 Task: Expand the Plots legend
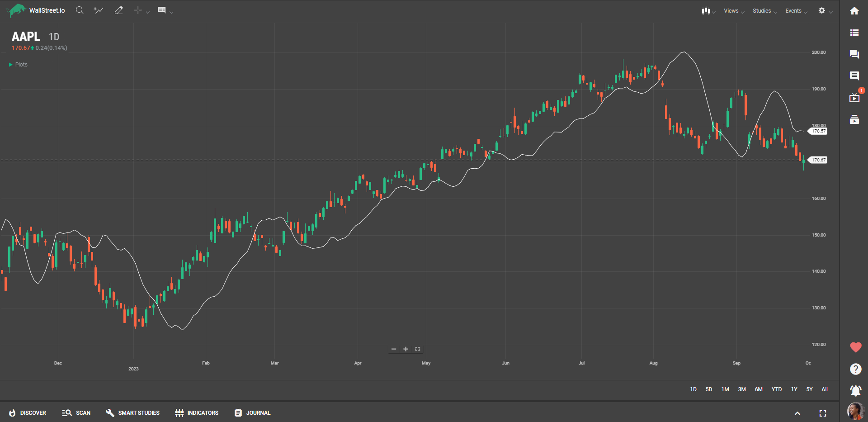click(x=18, y=65)
